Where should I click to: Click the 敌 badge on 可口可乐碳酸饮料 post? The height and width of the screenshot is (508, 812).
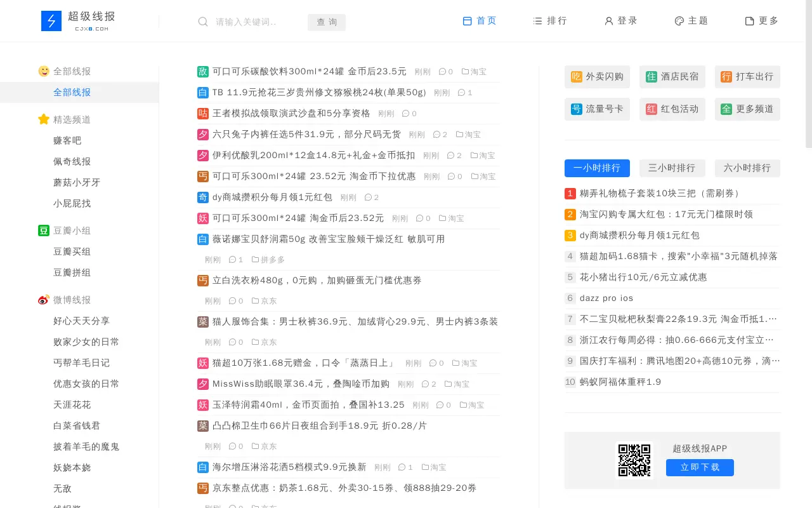203,72
